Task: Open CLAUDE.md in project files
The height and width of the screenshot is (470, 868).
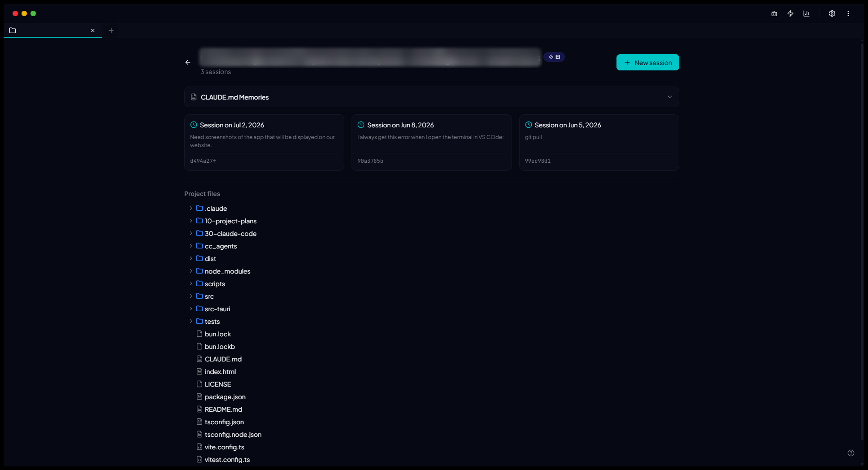Action: 223,359
